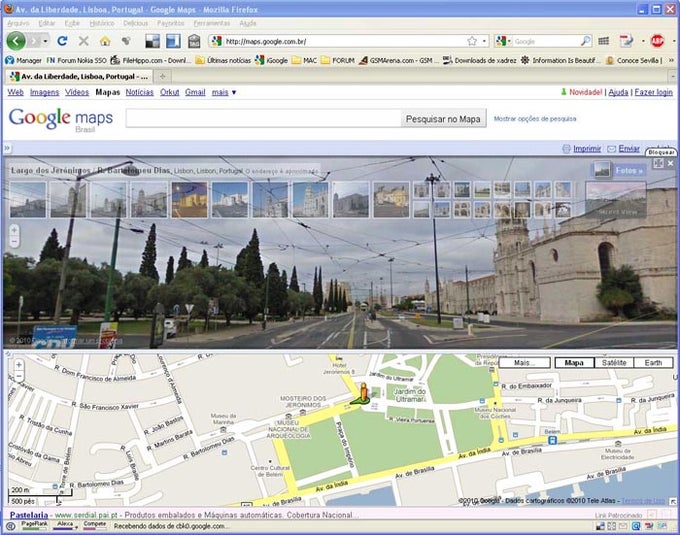This screenshot has height=535, width=680.
Task: Open the PageRank status bar indicator
Action: [35, 525]
